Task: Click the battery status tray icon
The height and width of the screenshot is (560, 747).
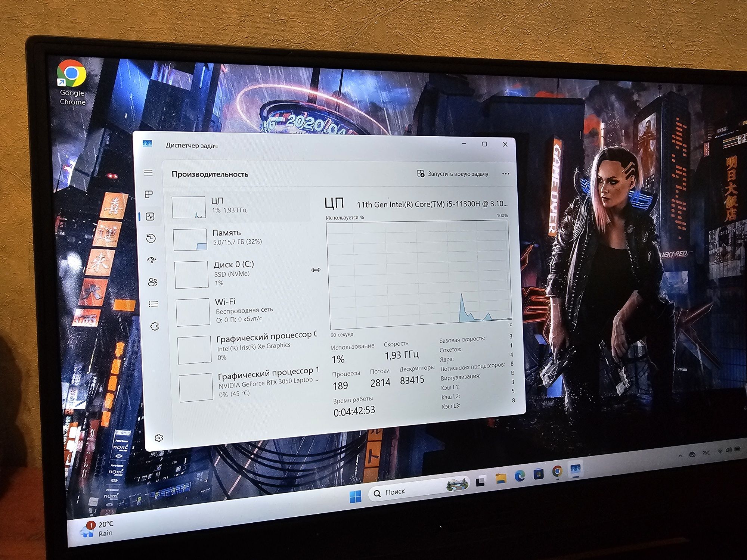Action: coord(737,449)
